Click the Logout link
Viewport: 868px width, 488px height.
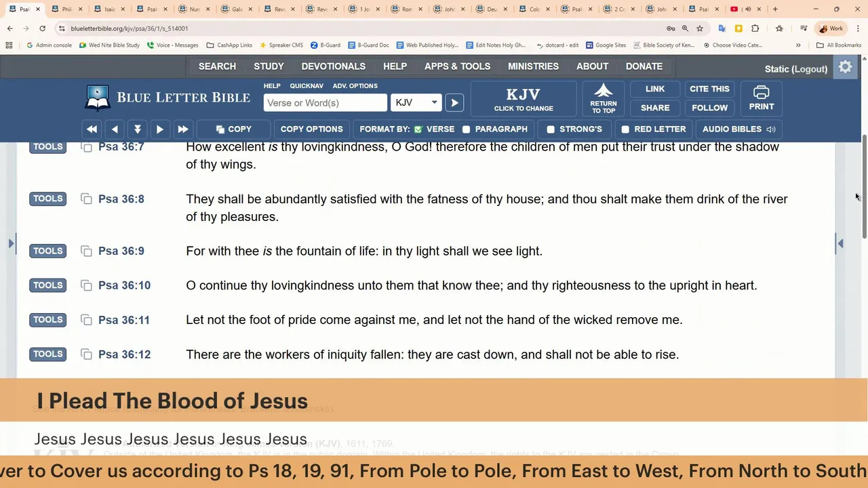point(809,69)
